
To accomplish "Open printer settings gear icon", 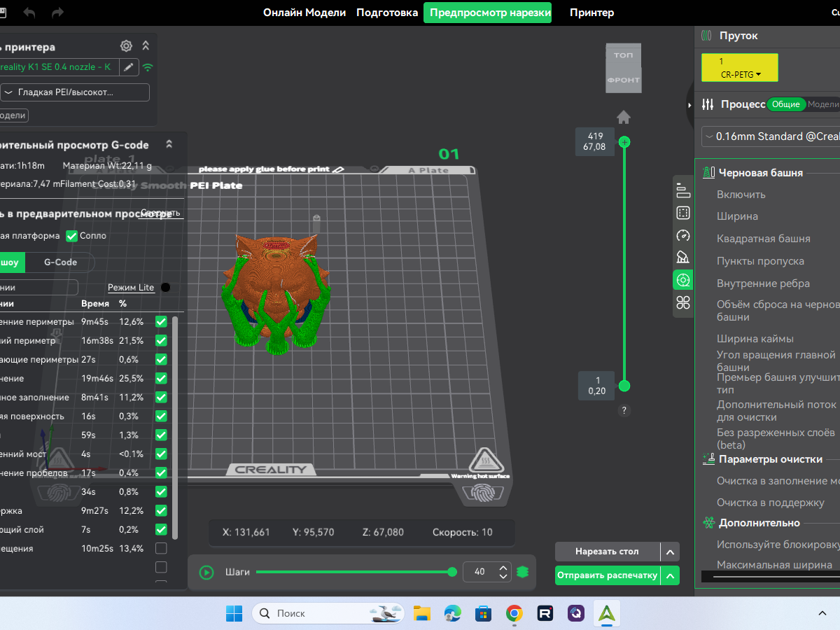I will 126,46.
